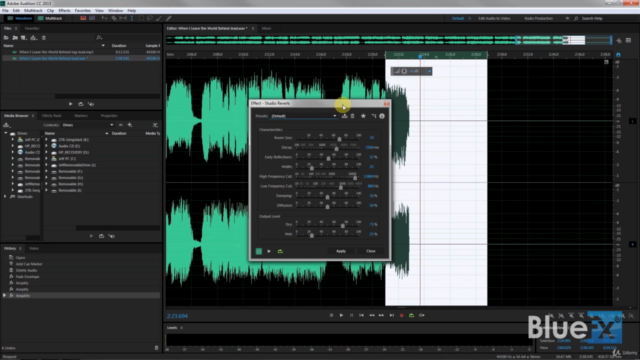Click trash icon in Files panel
This screenshot has height=360, width=640.
click(44, 38)
